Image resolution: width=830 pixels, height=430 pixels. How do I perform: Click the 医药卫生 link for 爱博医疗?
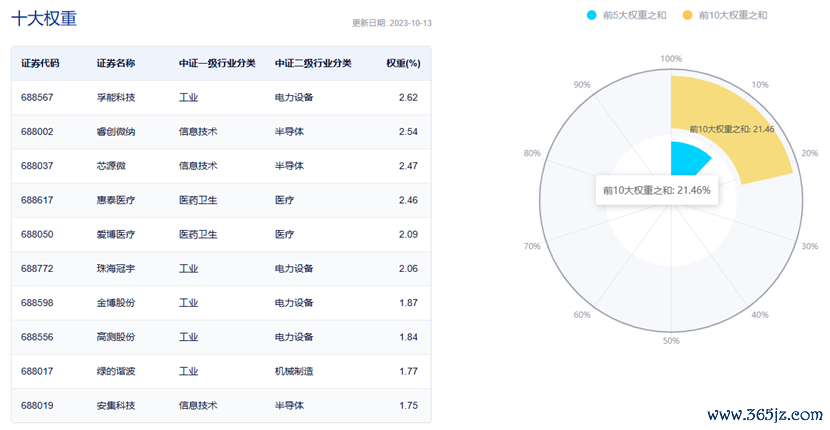pyautogui.click(x=198, y=235)
